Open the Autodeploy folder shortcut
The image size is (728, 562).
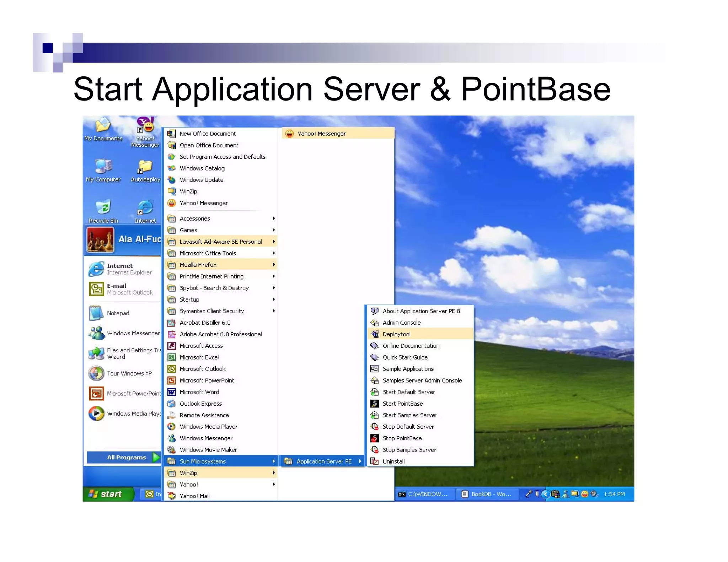(x=145, y=171)
